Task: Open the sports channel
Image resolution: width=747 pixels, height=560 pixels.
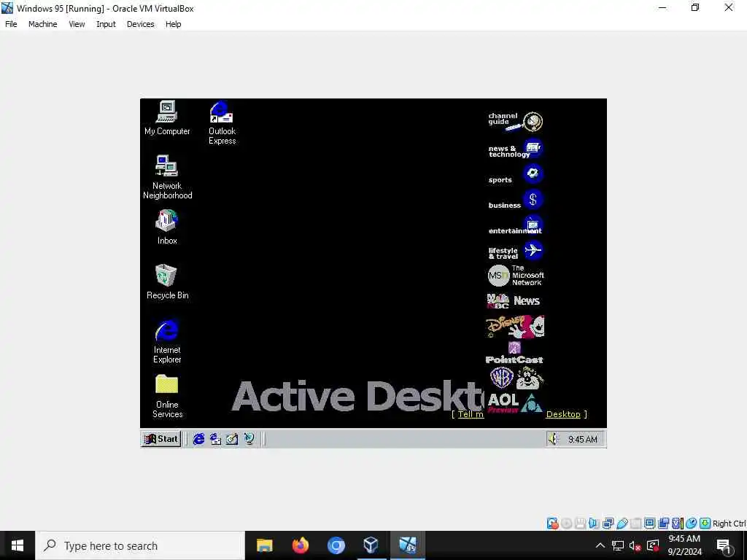Action: click(x=516, y=174)
